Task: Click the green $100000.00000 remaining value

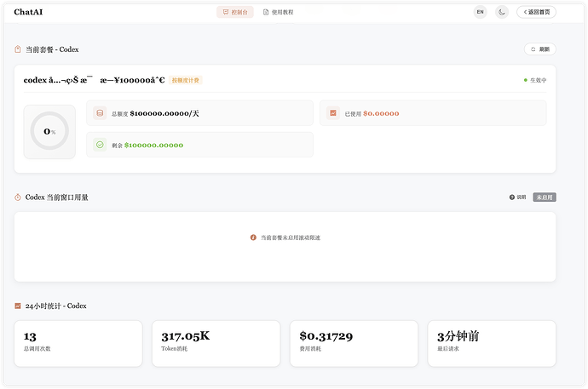Action: click(153, 146)
